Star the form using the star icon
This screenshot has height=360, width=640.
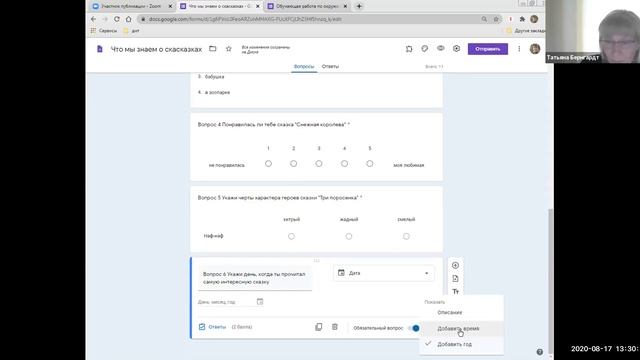[x=229, y=49]
